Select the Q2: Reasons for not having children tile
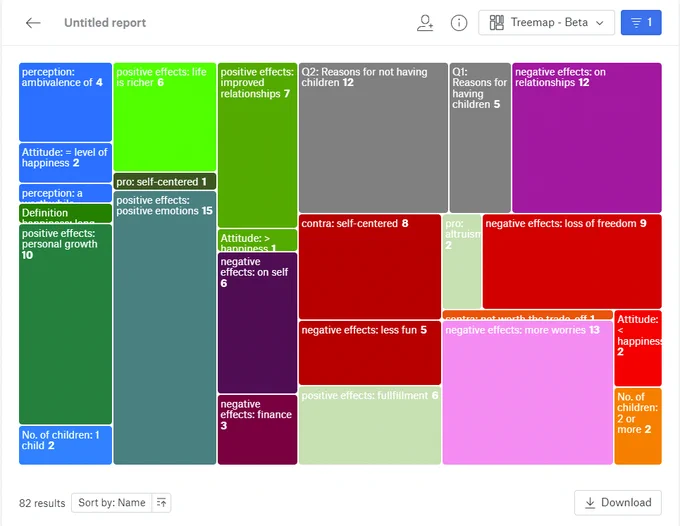 [x=373, y=138]
